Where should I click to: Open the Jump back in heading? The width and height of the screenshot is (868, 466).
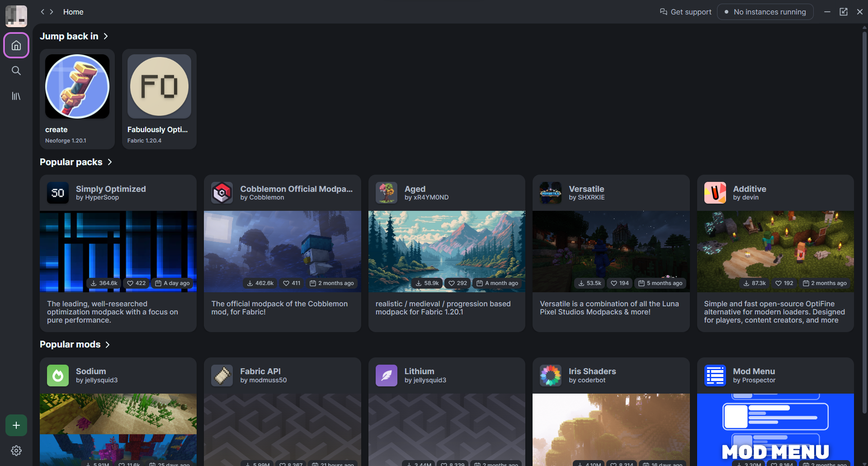tap(69, 36)
